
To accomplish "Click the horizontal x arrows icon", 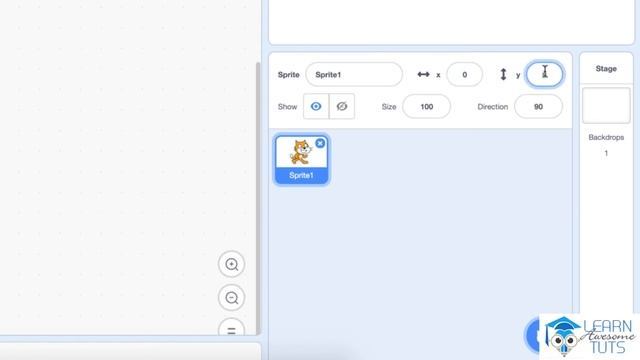I will click(423, 74).
